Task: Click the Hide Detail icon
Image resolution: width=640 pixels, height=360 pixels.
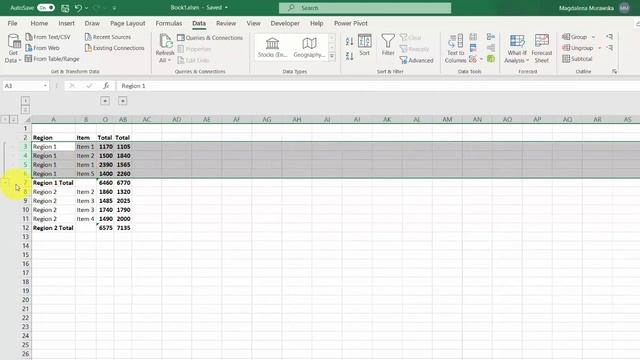Action: [x=609, y=48]
